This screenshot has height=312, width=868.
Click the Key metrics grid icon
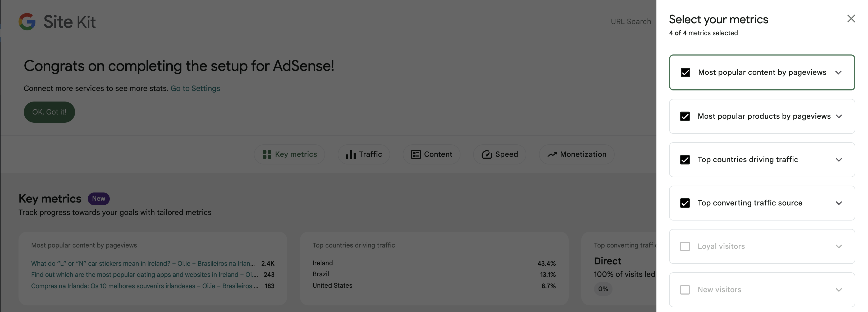[x=267, y=154]
